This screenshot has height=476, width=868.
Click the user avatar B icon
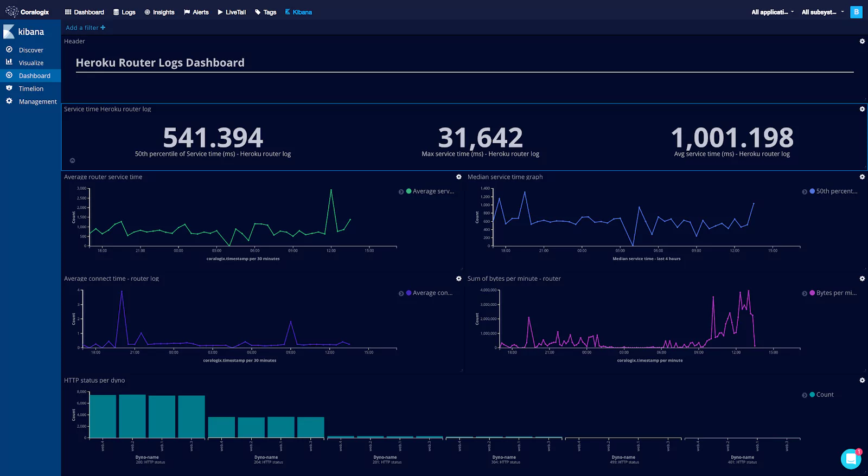(856, 12)
